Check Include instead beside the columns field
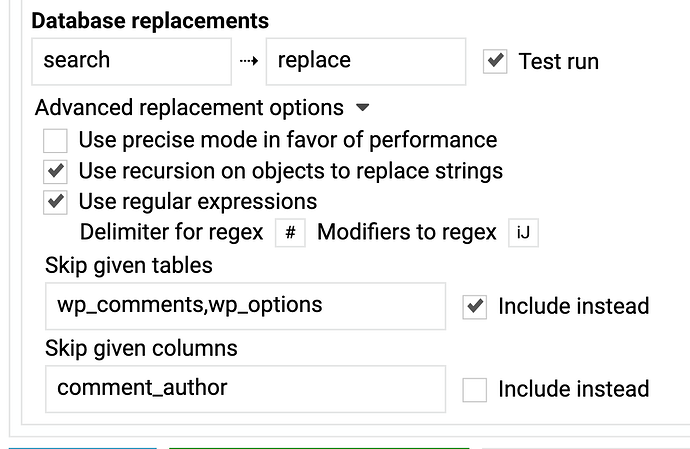 click(x=475, y=389)
